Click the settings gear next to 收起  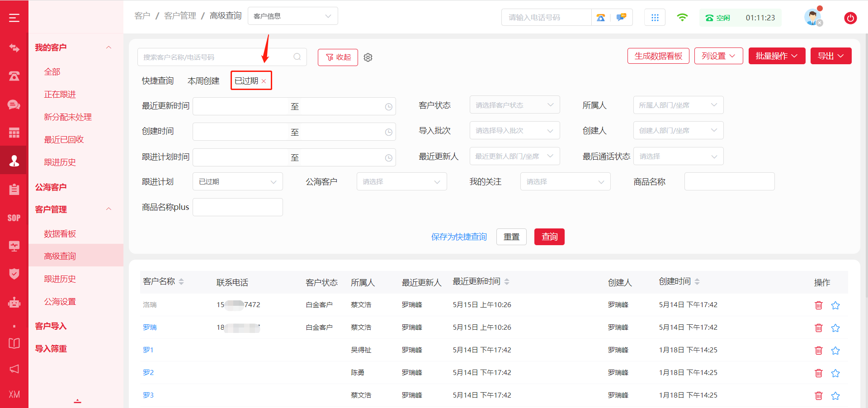tap(368, 57)
